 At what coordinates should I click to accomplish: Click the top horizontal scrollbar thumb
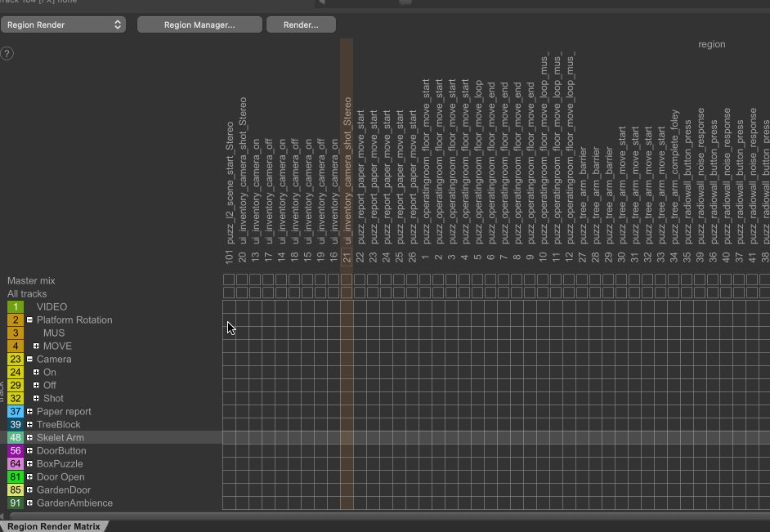(405, 2)
